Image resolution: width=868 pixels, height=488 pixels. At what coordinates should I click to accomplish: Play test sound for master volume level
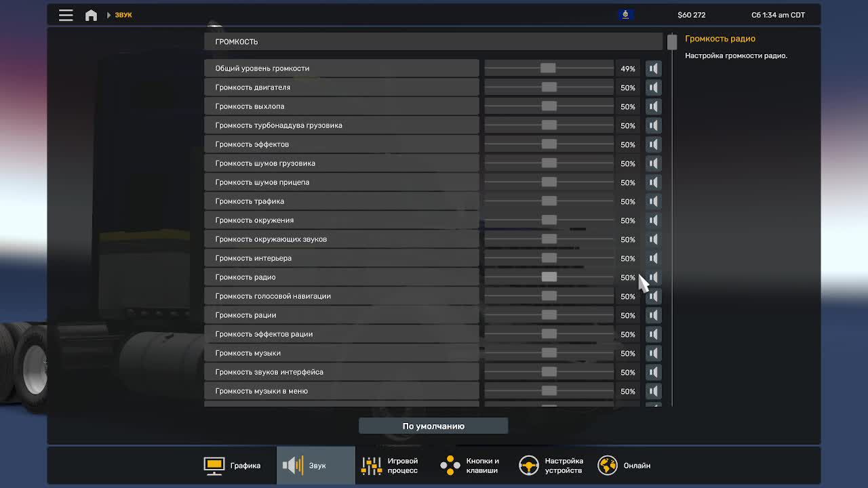tap(653, 68)
